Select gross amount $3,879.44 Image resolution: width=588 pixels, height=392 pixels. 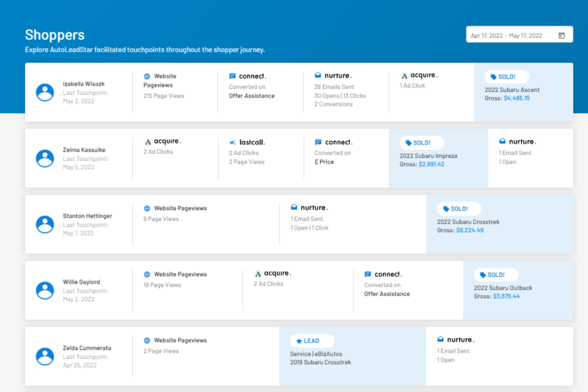506,296
